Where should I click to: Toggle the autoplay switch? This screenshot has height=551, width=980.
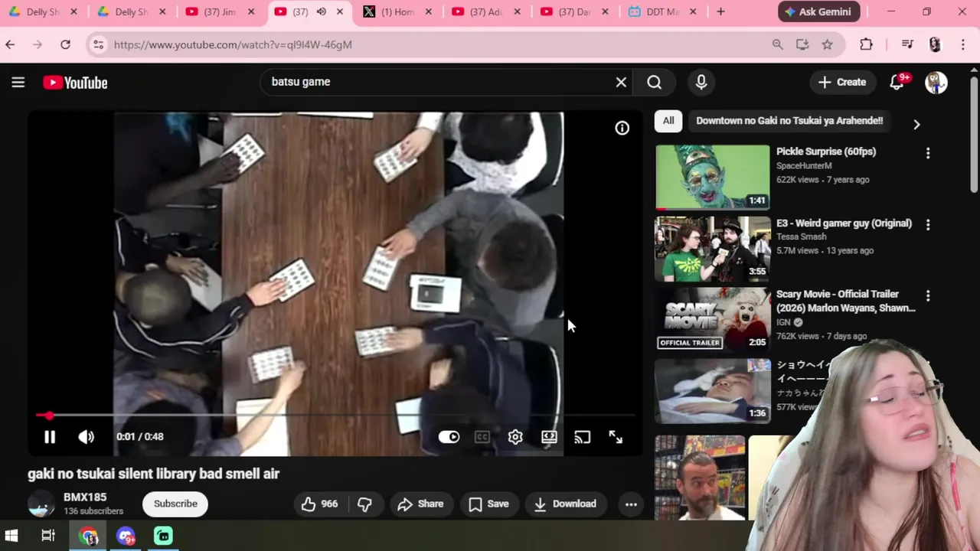click(x=449, y=437)
